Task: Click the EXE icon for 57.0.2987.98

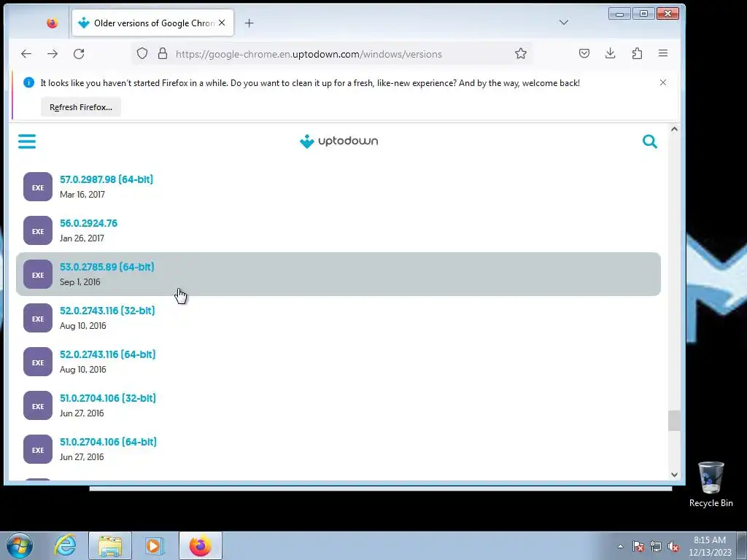Action: [38, 187]
